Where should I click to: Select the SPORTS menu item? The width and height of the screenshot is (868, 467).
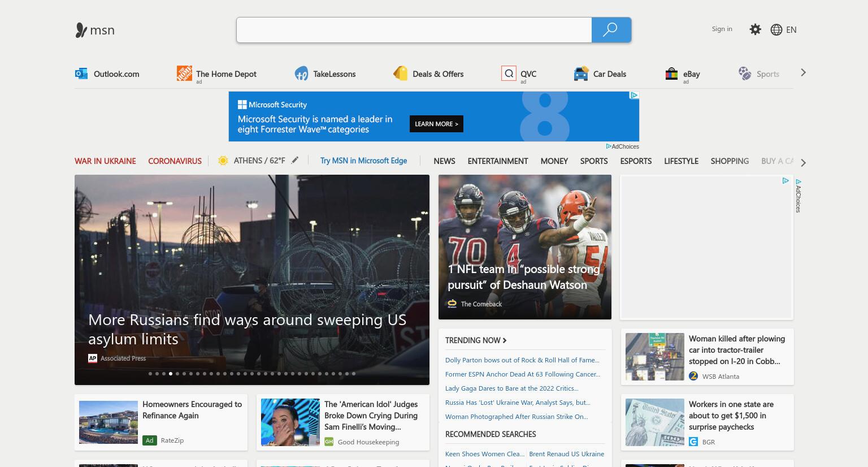point(594,161)
